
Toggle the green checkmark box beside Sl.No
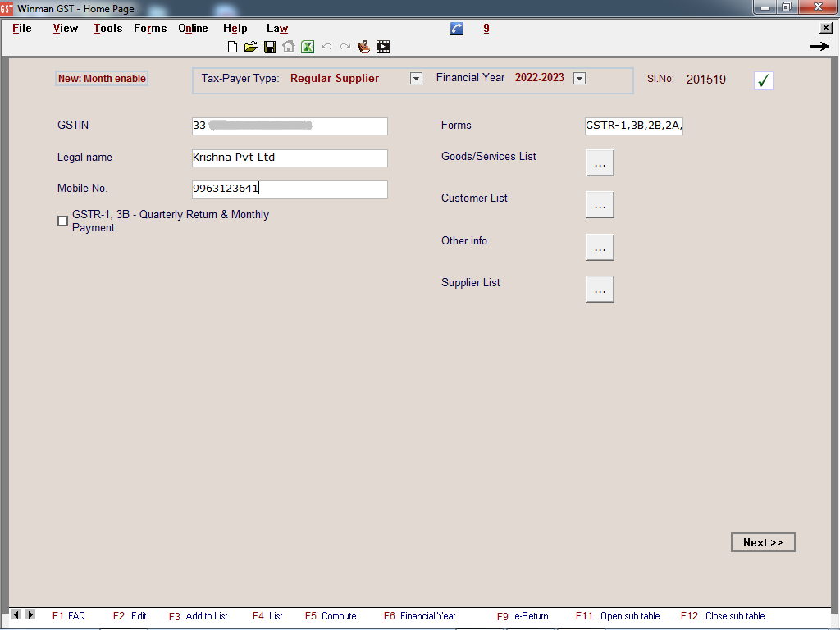pyautogui.click(x=764, y=80)
